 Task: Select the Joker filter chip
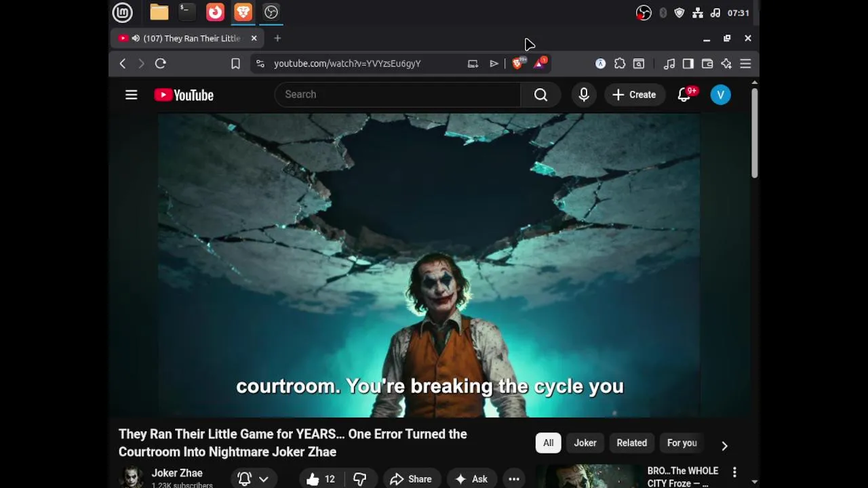pos(585,443)
